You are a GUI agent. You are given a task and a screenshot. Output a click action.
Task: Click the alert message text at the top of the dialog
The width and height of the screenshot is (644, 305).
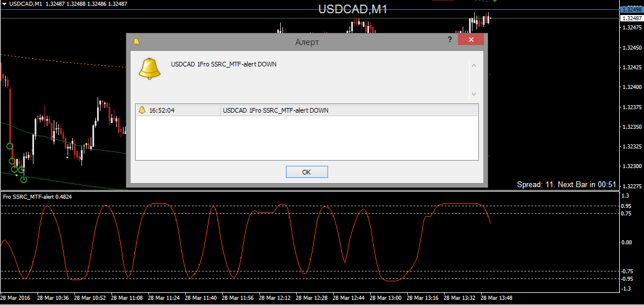[x=224, y=64]
